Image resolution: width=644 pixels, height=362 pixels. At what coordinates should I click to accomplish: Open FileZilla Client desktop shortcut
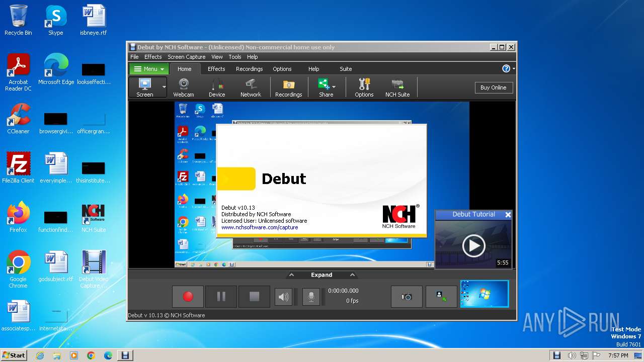[x=18, y=168]
